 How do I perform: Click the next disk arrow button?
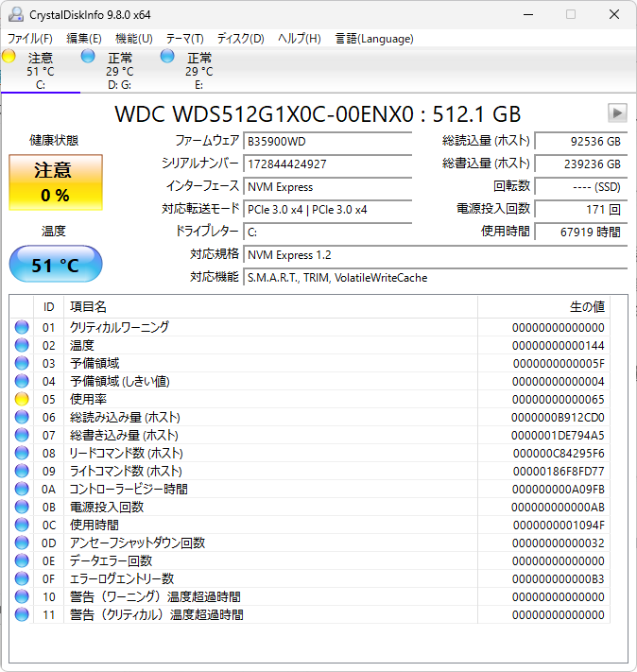[x=617, y=113]
